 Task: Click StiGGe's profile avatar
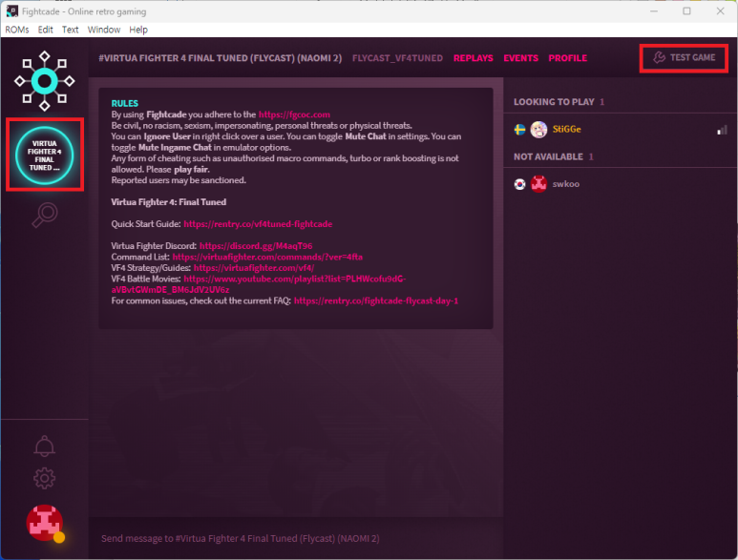[x=538, y=130]
